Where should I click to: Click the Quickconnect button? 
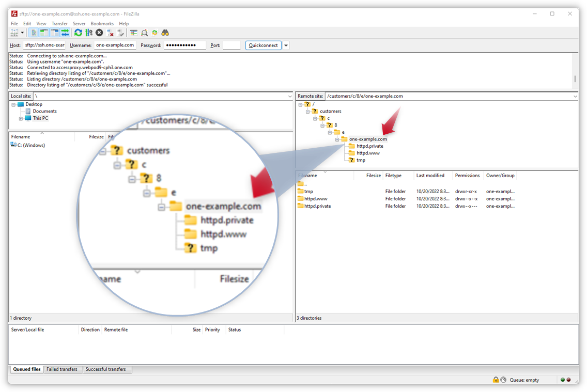[263, 45]
